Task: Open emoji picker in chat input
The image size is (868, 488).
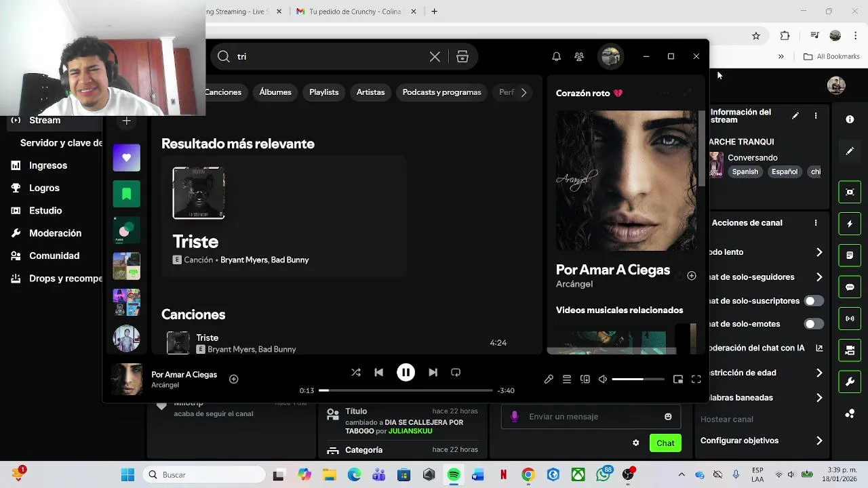Action: (668, 417)
